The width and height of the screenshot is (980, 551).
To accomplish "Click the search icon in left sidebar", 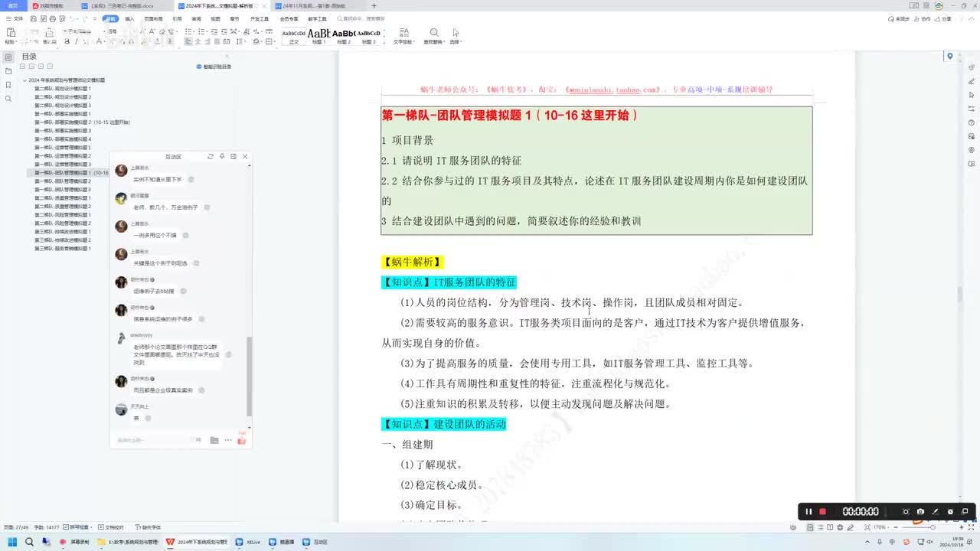I will tap(8, 99).
